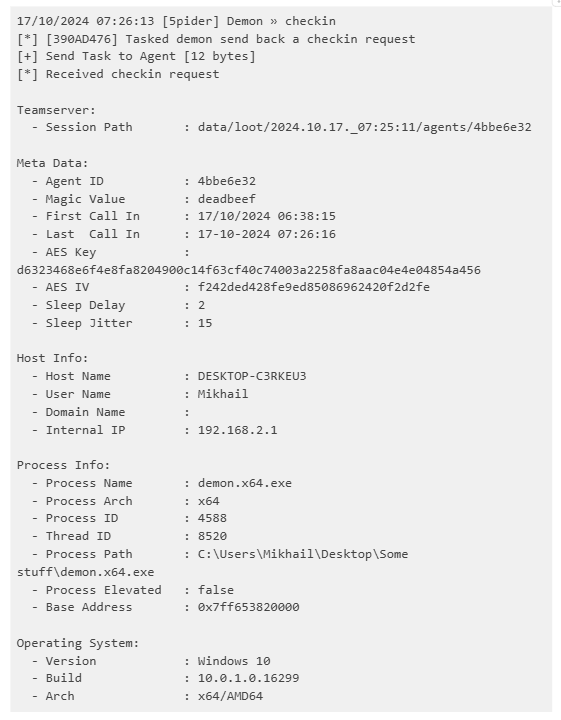Click the Sleep Jitter value 15

(205, 323)
